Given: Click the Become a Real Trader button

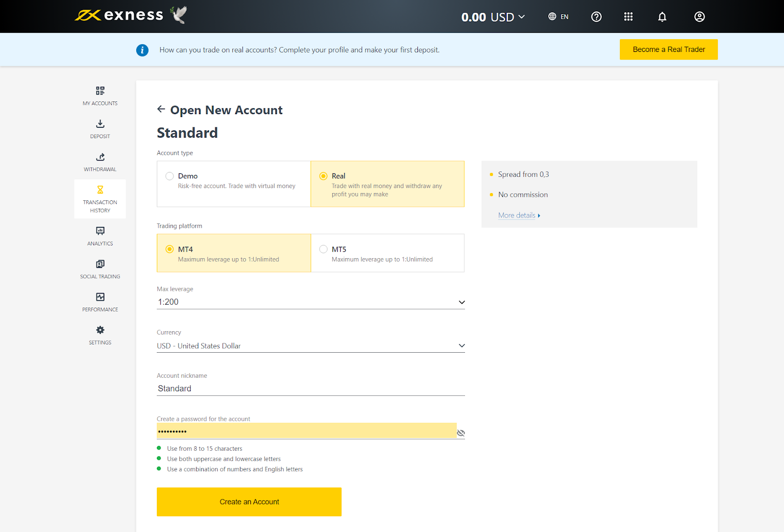Looking at the screenshot, I should pos(669,49).
